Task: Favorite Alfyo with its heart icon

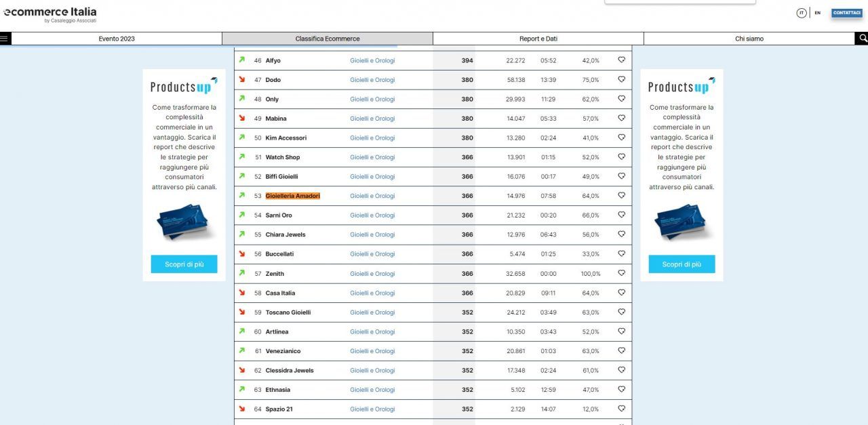Action: tap(621, 60)
